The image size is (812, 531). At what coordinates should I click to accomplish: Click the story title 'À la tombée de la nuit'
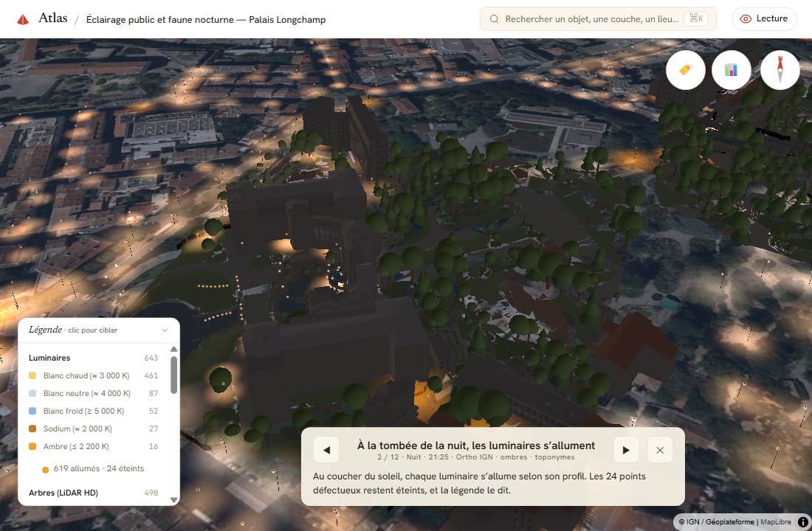click(x=476, y=445)
